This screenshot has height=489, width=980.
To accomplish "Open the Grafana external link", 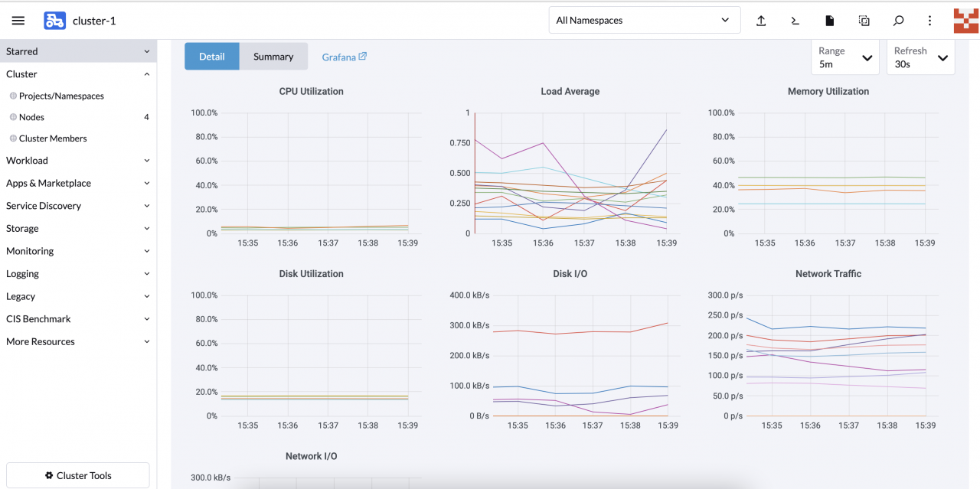I will click(344, 57).
